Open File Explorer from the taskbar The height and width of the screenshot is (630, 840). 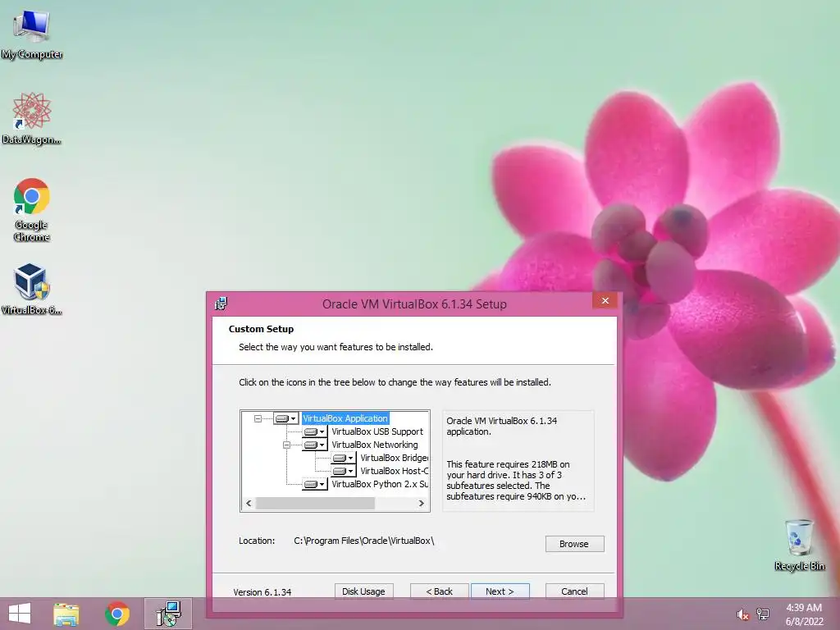tap(66, 614)
